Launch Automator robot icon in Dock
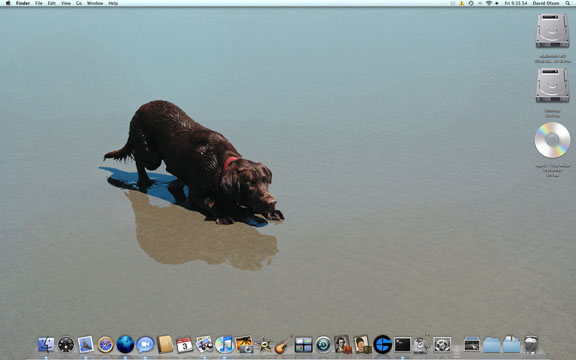The width and height of the screenshot is (576, 360). coord(421,345)
